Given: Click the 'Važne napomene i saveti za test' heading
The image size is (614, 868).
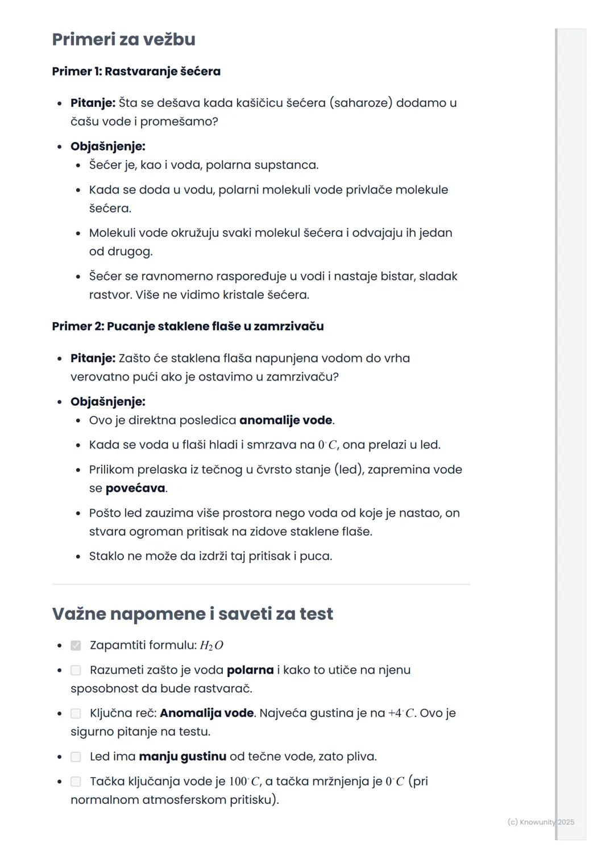Looking at the screenshot, I should click(x=192, y=614).
